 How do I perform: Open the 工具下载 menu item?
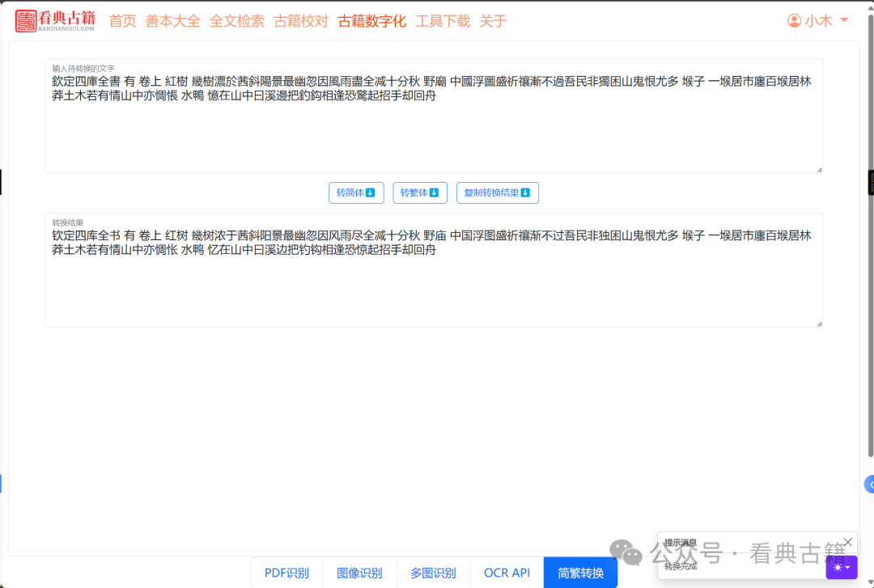[443, 21]
